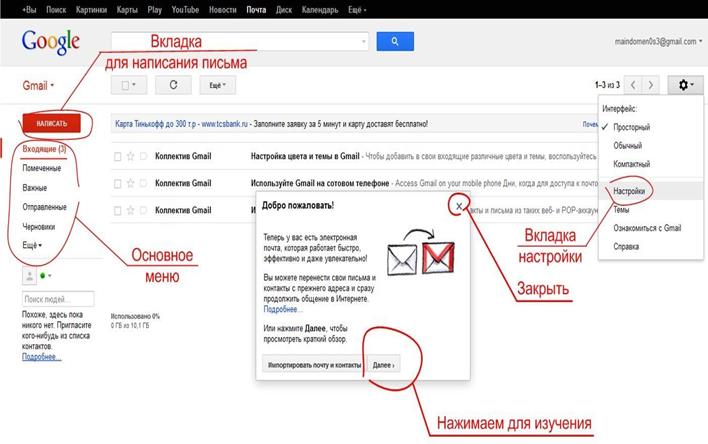This screenshot has height=444, width=708.
Task: Click the refresh mail icon button
Action: [x=173, y=85]
